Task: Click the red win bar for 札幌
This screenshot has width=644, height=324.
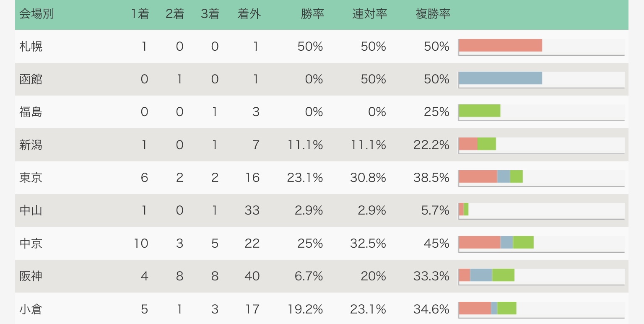Action: pyautogui.click(x=500, y=45)
